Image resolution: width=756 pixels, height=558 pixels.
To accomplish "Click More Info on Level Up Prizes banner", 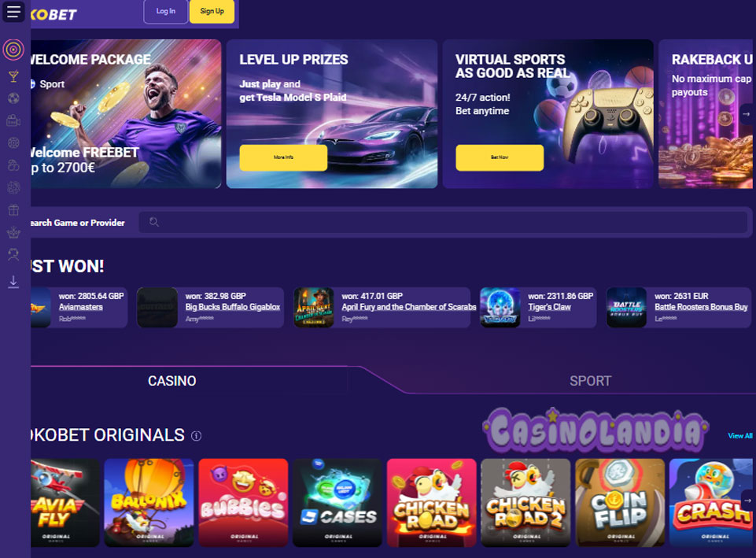I will tap(283, 157).
